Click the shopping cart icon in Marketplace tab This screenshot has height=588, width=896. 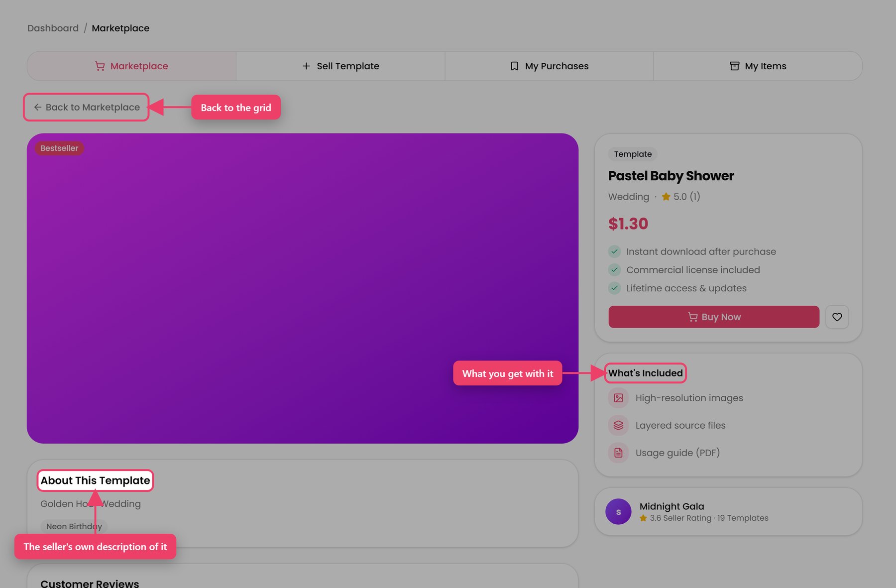pyautogui.click(x=100, y=66)
